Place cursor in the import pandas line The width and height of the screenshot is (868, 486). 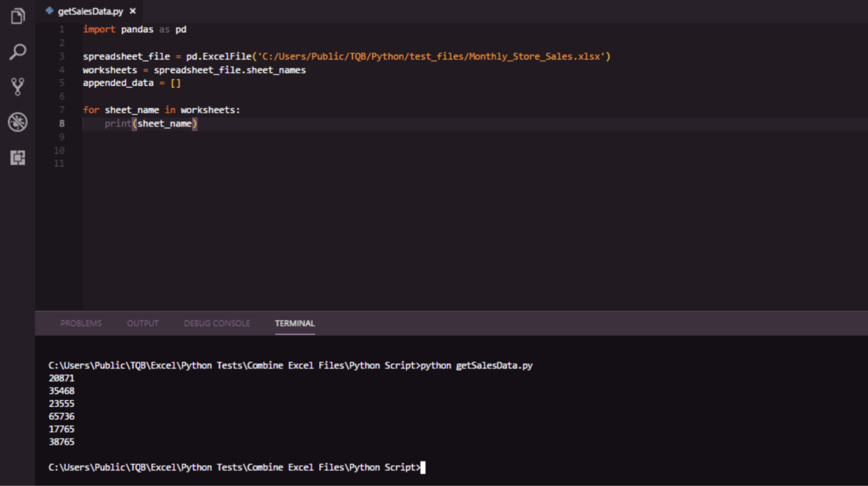point(135,29)
